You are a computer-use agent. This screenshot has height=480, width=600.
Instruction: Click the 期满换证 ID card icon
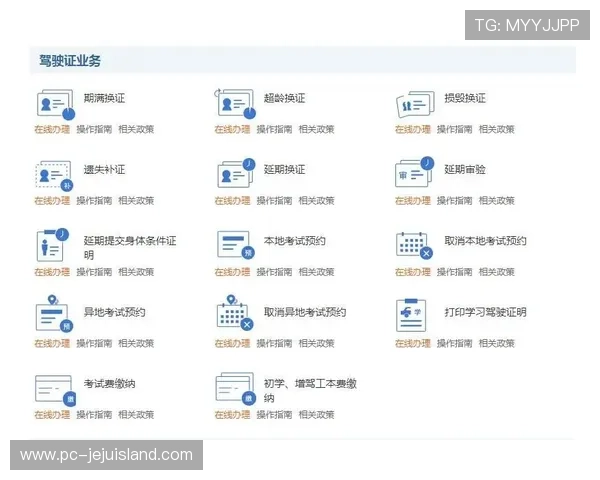(x=56, y=104)
